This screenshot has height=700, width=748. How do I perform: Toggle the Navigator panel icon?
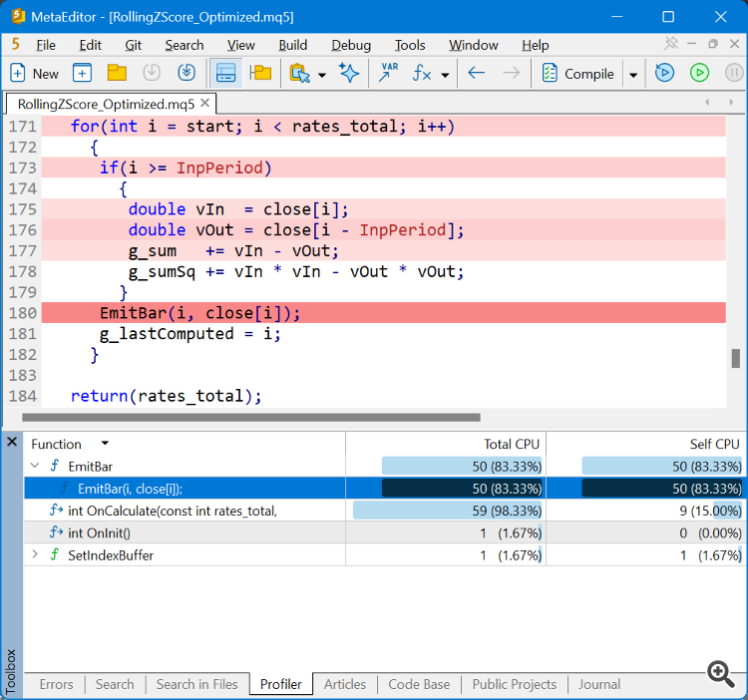(x=260, y=74)
